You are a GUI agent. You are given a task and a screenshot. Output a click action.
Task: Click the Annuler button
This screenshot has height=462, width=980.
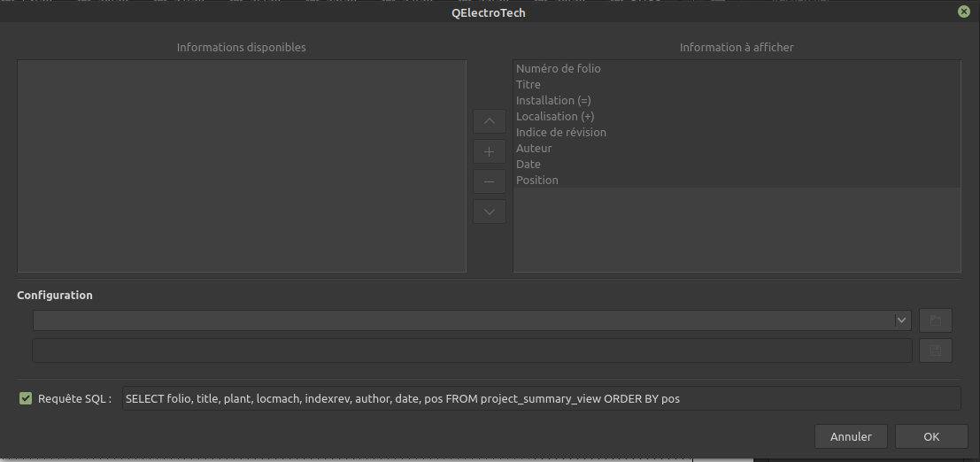coord(851,436)
